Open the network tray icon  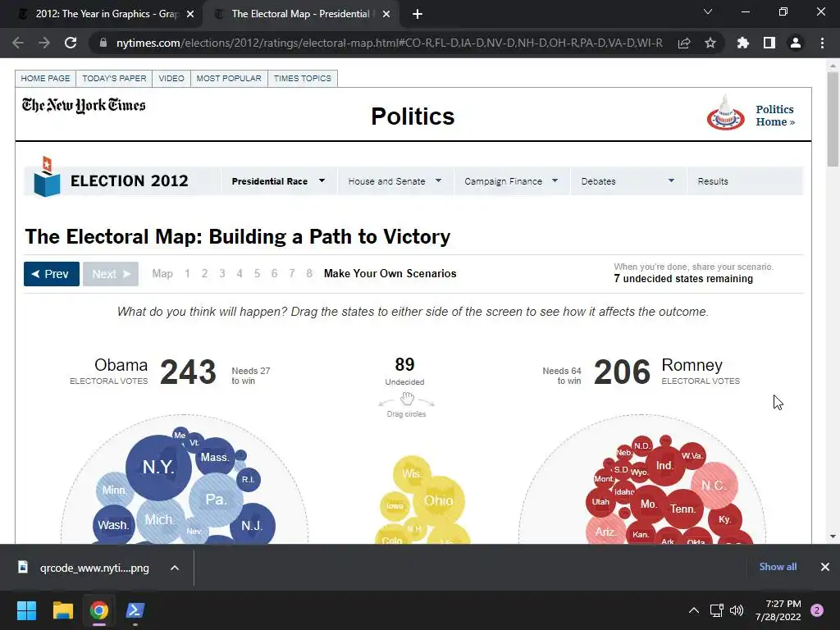click(716, 610)
